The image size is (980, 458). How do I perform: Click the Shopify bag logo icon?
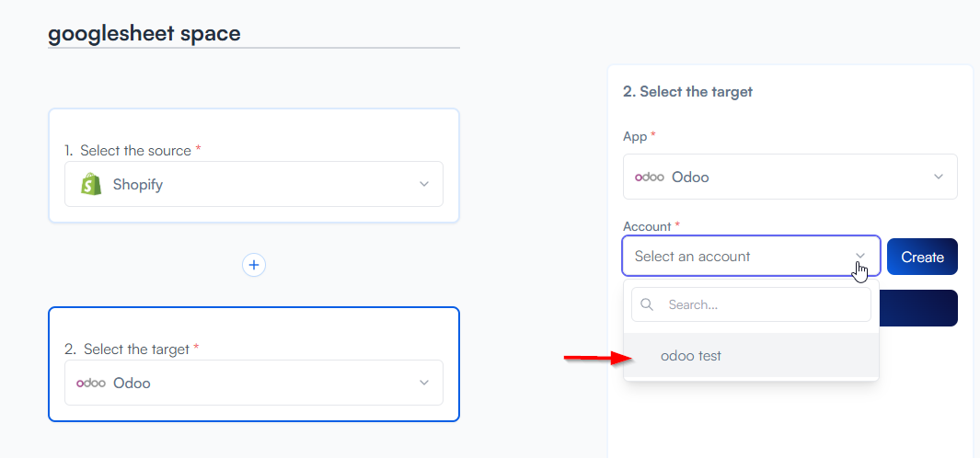90,184
